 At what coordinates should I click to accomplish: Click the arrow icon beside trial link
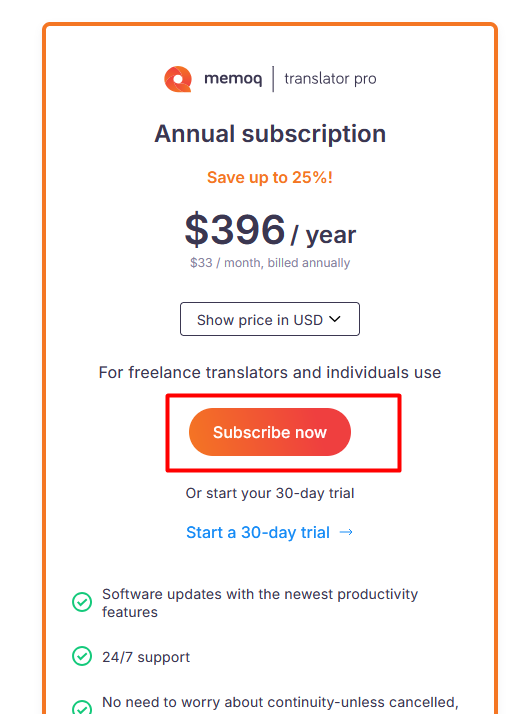point(346,532)
